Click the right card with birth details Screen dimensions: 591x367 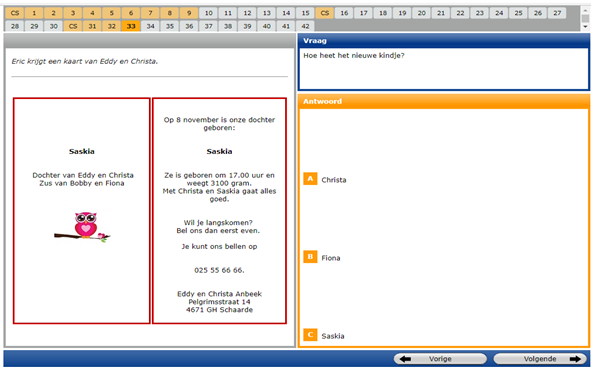pos(219,211)
